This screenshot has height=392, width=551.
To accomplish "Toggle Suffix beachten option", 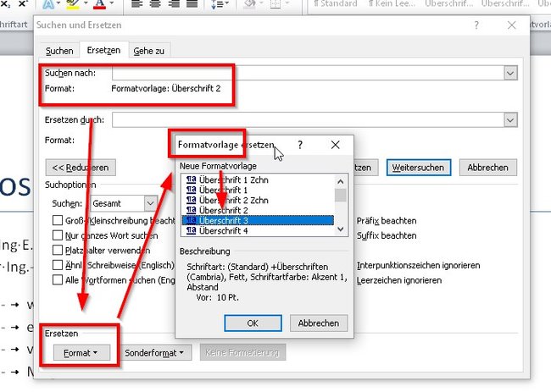I will point(387,235).
